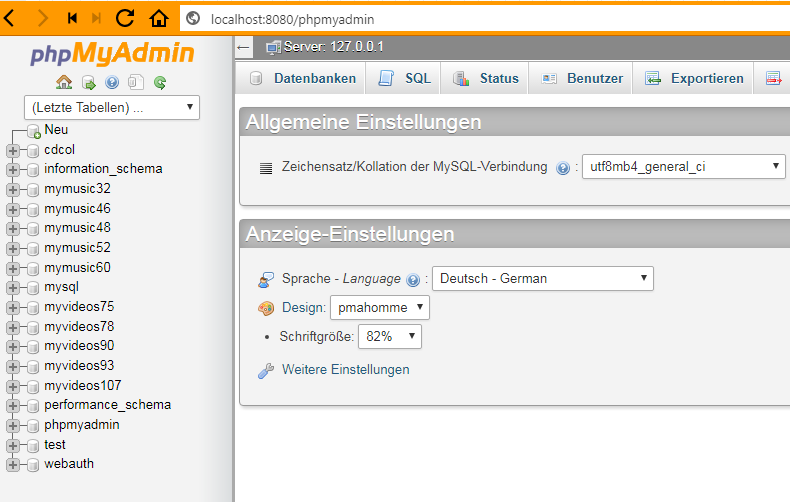Click Neu to create a database

[x=56, y=130]
